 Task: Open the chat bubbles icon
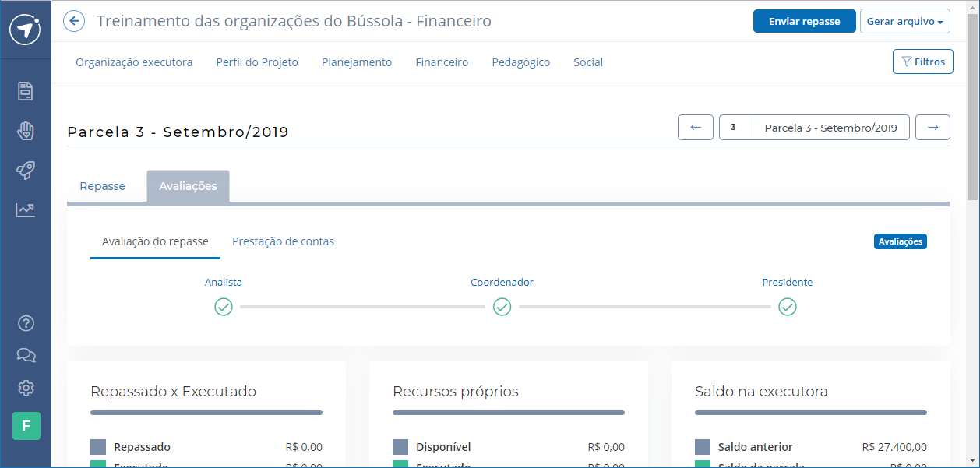tap(26, 355)
